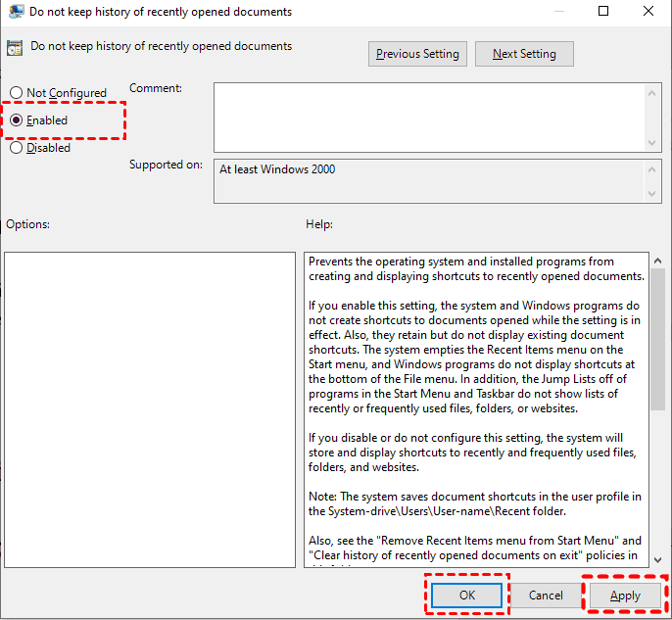Apply the policy setting

625,596
